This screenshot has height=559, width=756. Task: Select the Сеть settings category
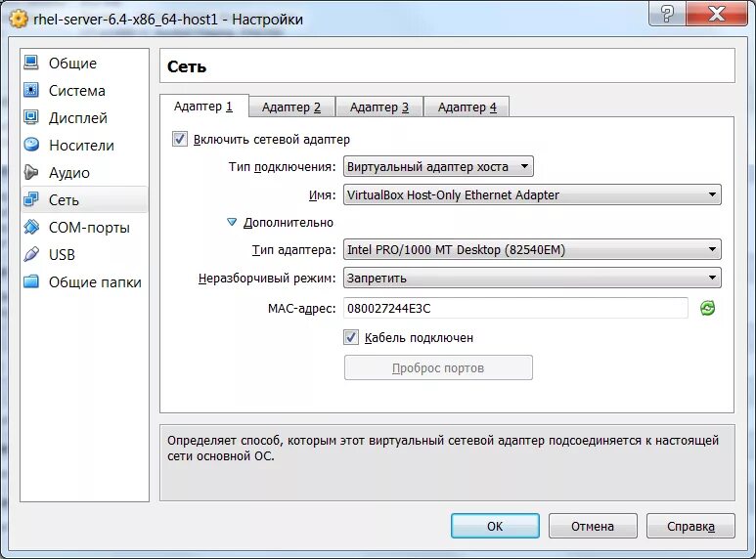coord(84,199)
